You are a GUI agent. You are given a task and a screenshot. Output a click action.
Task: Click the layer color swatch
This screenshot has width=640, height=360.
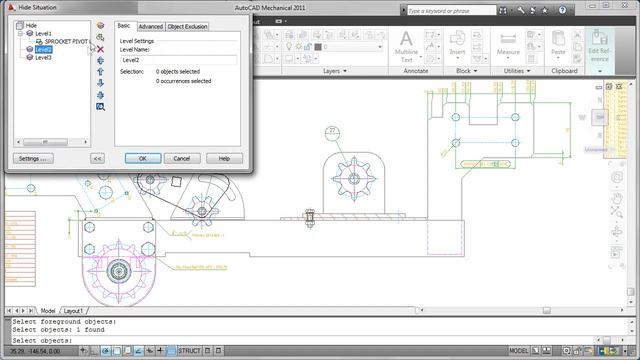click(318, 47)
